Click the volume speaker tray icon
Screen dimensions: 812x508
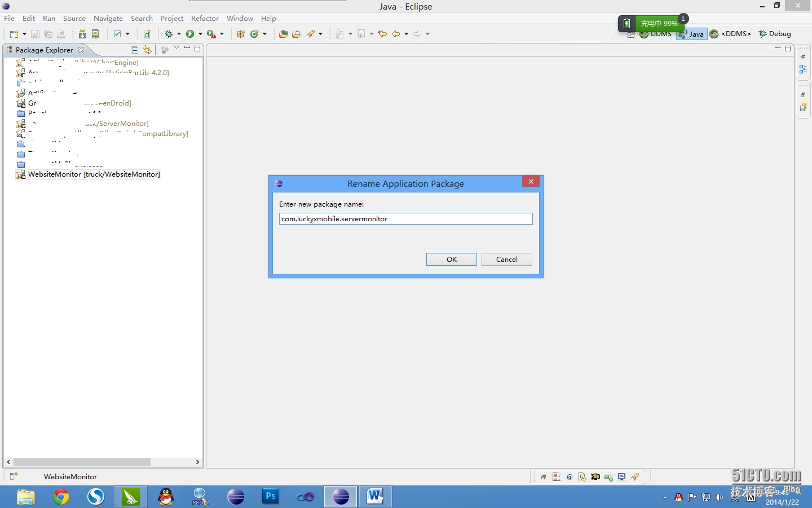[719, 497]
